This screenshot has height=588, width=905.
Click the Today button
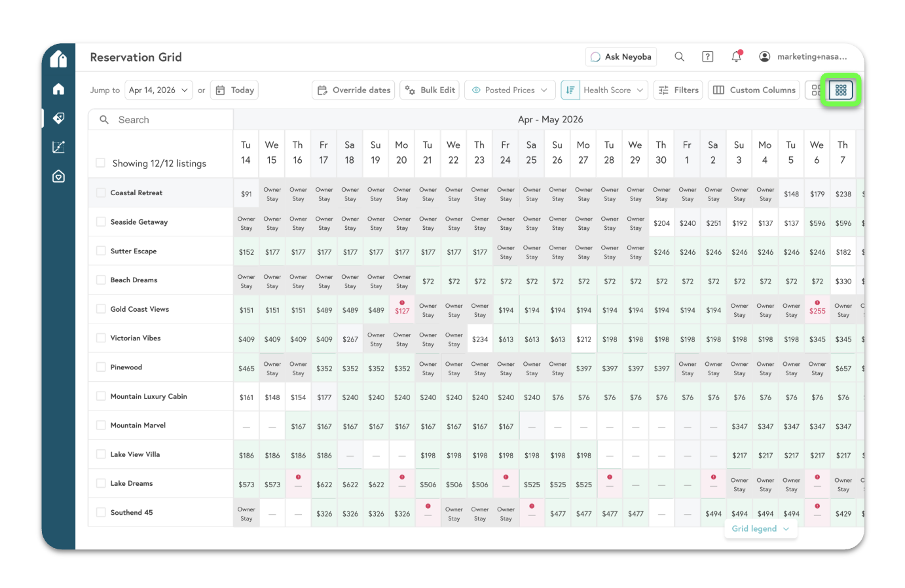tap(234, 90)
